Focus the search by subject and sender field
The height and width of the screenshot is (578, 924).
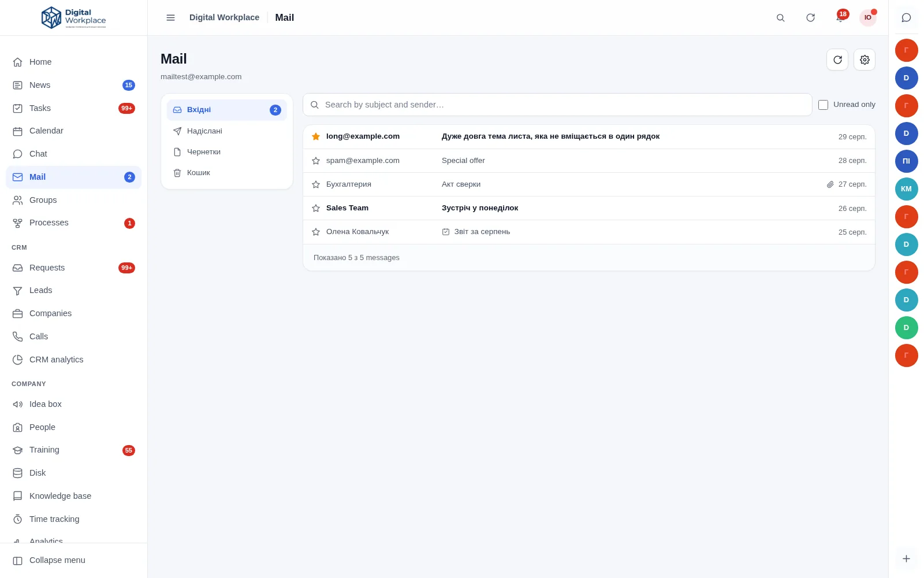point(557,105)
